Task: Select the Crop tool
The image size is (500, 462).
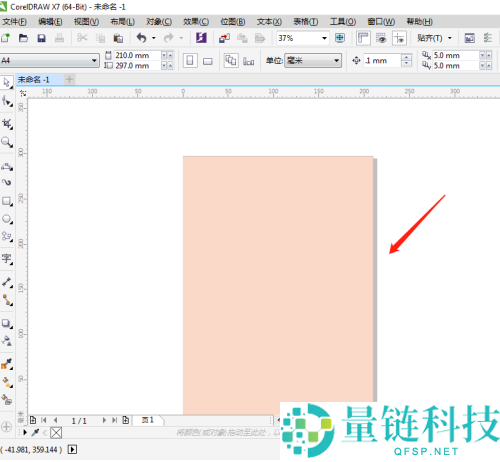Action: pyautogui.click(x=7, y=124)
